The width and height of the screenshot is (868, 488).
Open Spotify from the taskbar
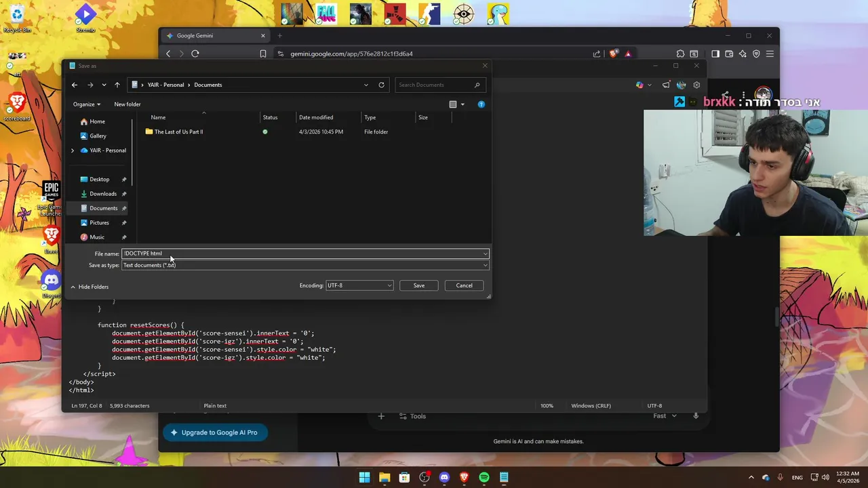pyautogui.click(x=484, y=477)
